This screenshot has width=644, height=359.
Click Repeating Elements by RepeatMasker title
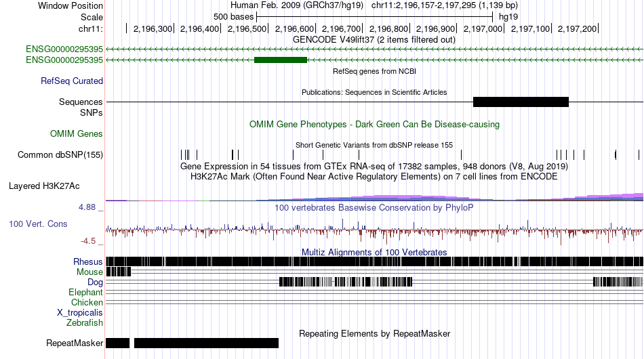tap(374, 333)
